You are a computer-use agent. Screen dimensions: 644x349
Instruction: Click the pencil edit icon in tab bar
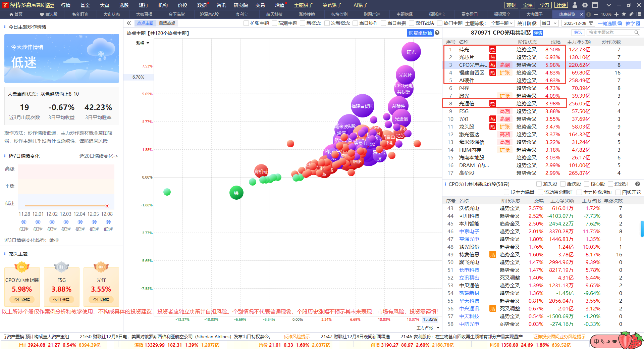(631, 14)
